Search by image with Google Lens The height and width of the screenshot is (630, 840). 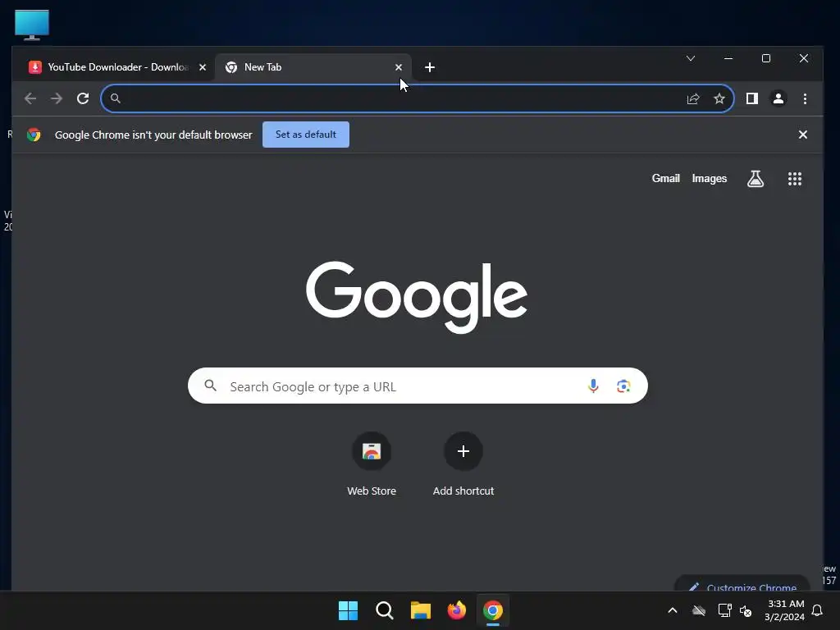623,386
